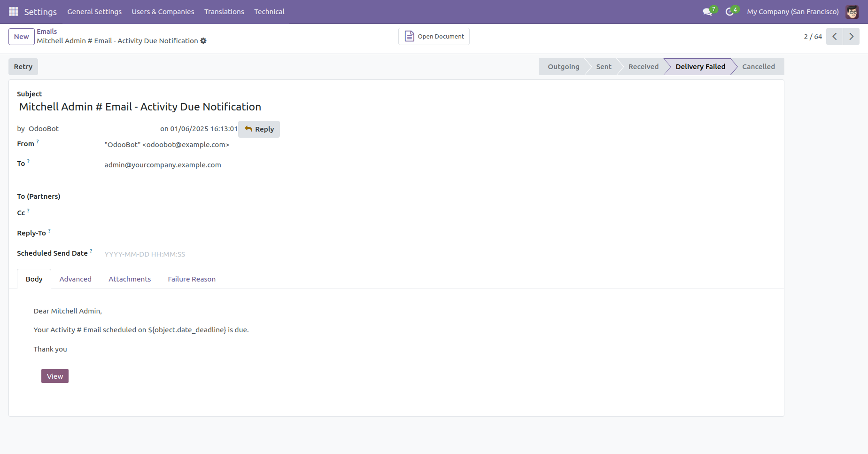Open the conversations chat bubble icon
The image size is (868, 454).
(707, 12)
